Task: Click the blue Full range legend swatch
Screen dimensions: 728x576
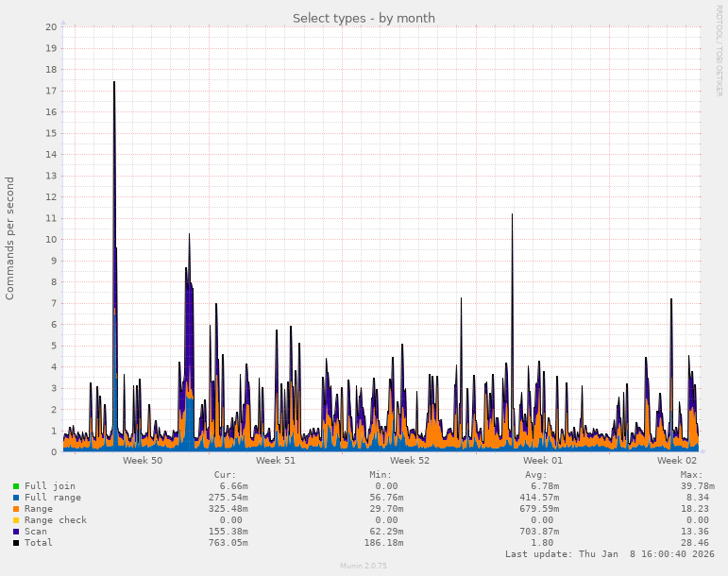Action: [16, 497]
